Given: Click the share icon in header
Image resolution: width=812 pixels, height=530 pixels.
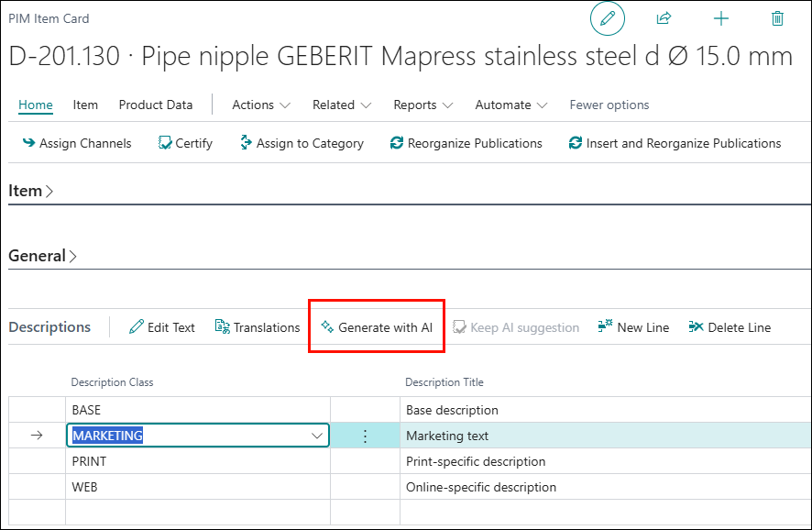Looking at the screenshot, I should tap(664, 18).
